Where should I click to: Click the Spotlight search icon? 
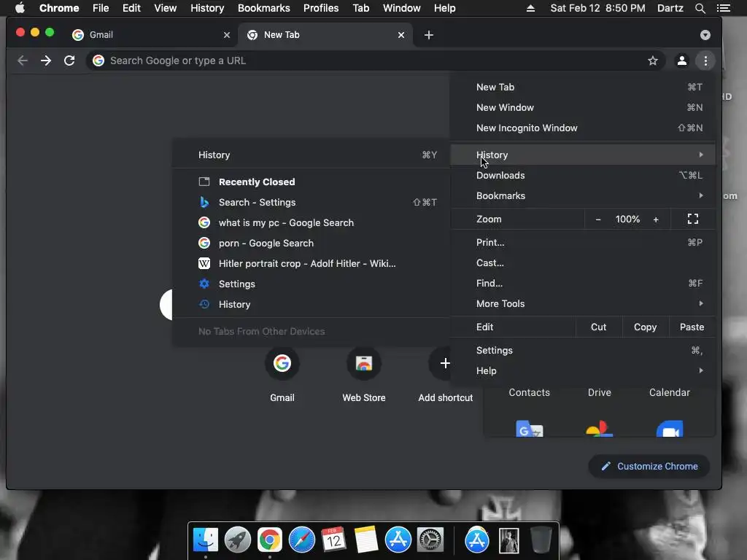click(x=700, y=8)
